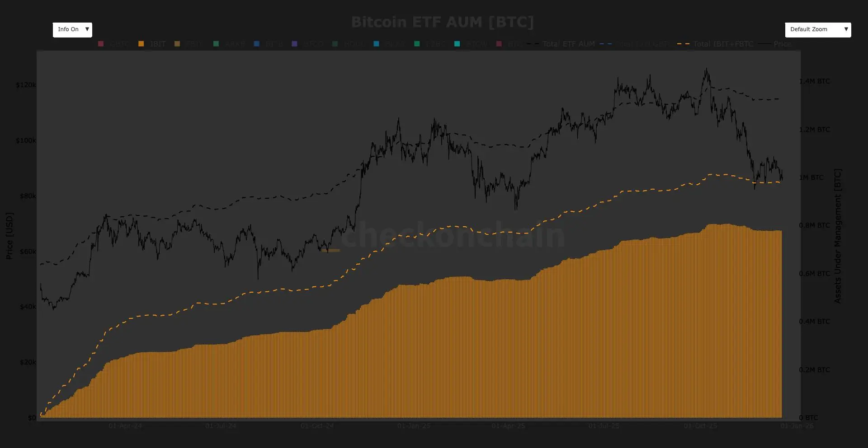Click the Bitcoin ETF AUM [BTC] title

coord(443,22)
